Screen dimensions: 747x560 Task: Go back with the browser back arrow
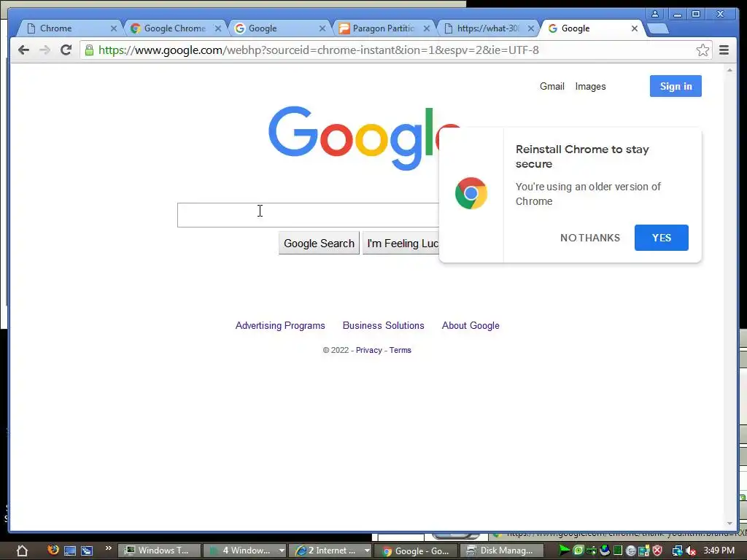tap(23, 50)
